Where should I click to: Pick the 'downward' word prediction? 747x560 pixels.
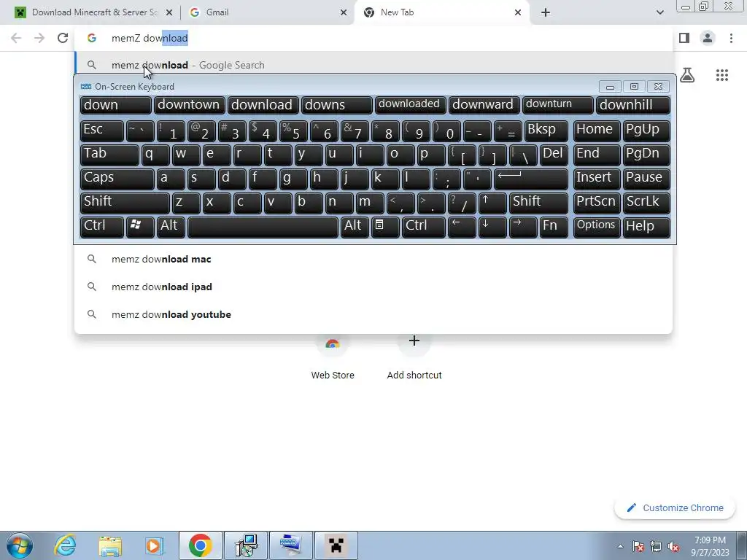coord(484,105)
